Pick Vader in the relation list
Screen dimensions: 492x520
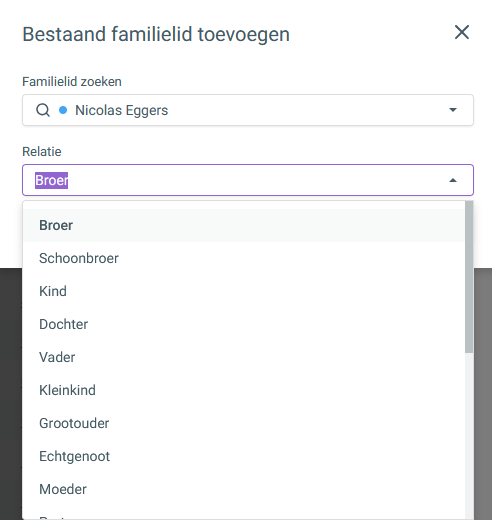tap(244, 357)
